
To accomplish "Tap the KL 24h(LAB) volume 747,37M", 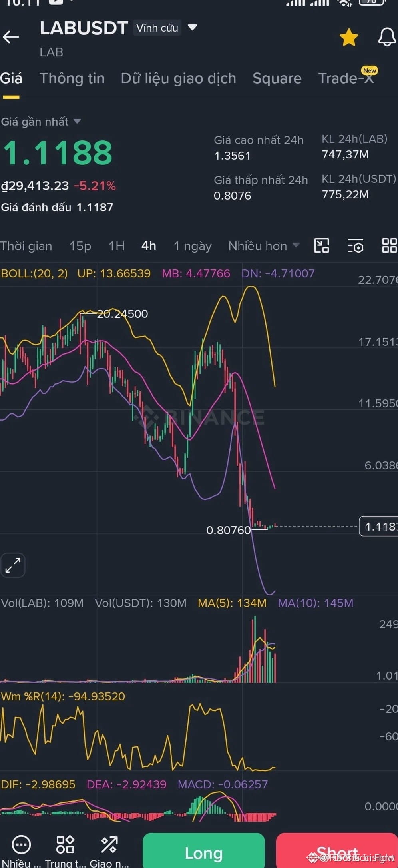I will pyautogui.click(x=345, y=154).
